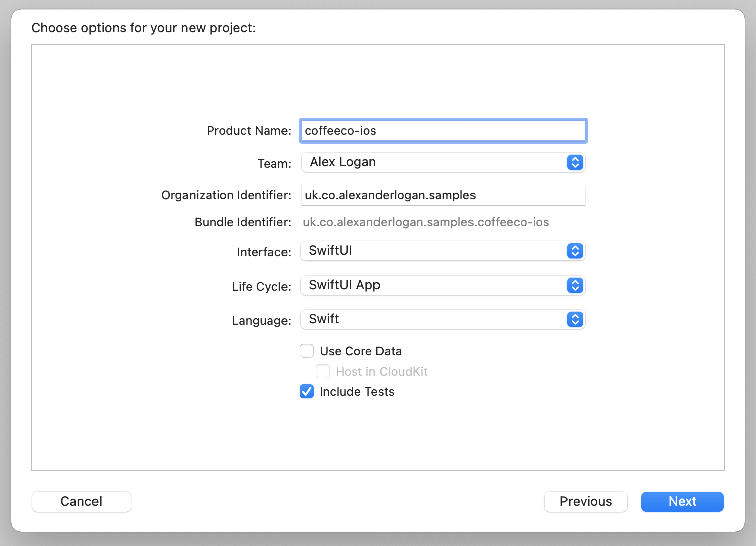Focus the Organization Identifier field

pos(442,195)
